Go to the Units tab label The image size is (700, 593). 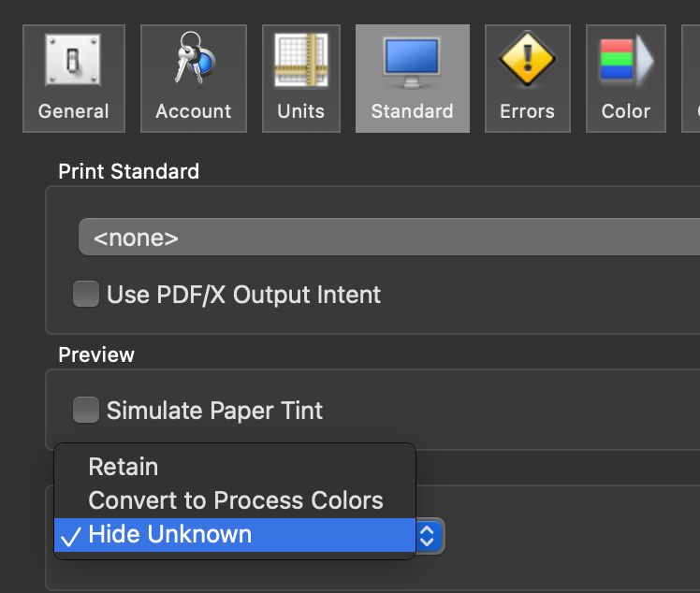301,111
